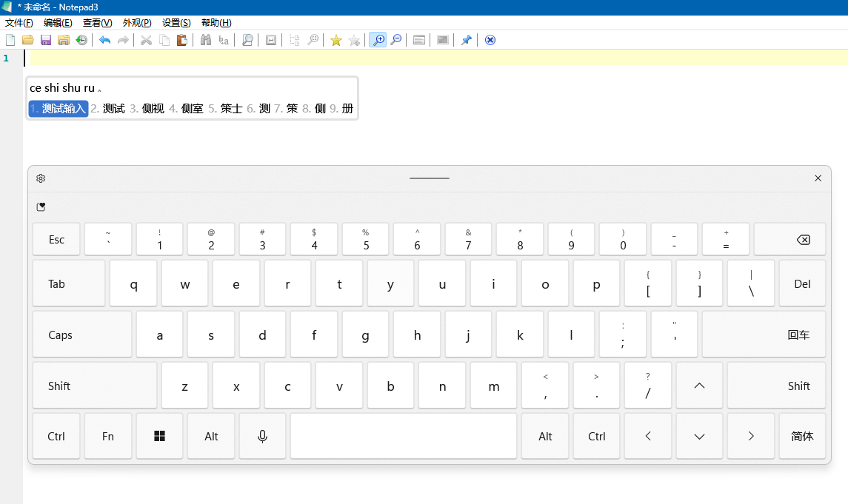848x504 pixels.
Task: Tap the Del key
Action: coord(802,283)
